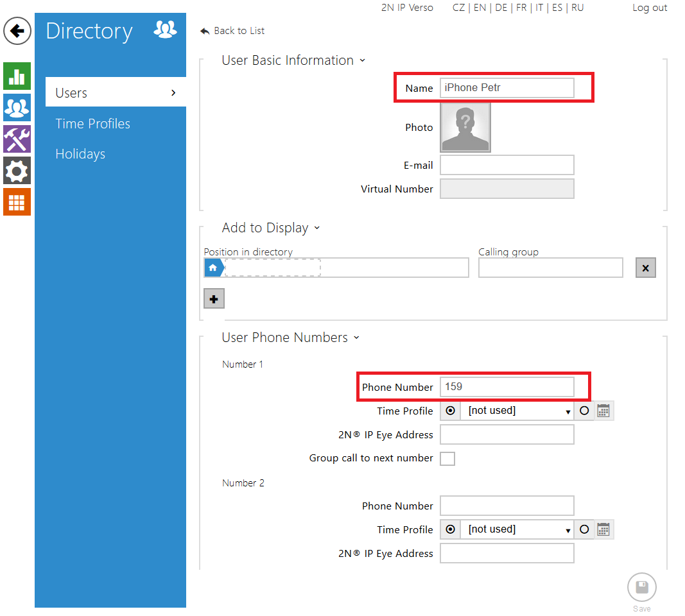The width and height of the screenshot is (685, 616).
Task: Open the System gear icon
Action: pos(17,171)
